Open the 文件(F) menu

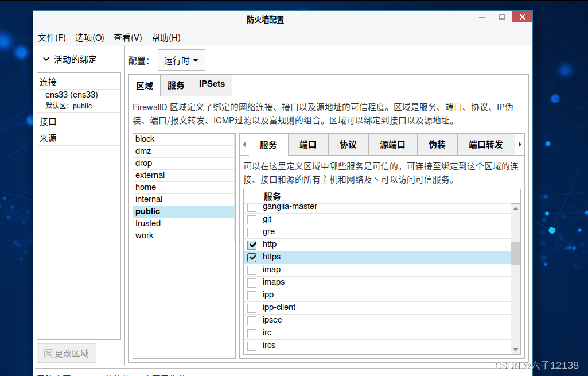point(52,38)
